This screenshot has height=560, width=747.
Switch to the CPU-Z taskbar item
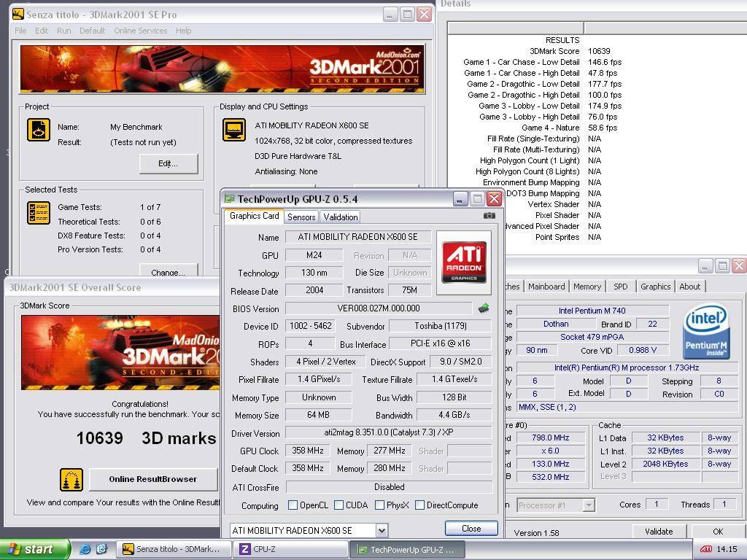[290, 549]
